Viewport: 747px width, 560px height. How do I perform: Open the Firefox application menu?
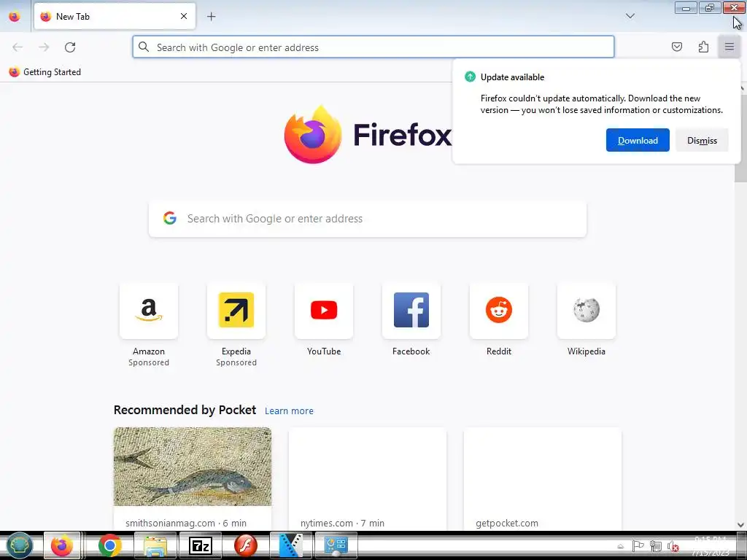[729, 47]
